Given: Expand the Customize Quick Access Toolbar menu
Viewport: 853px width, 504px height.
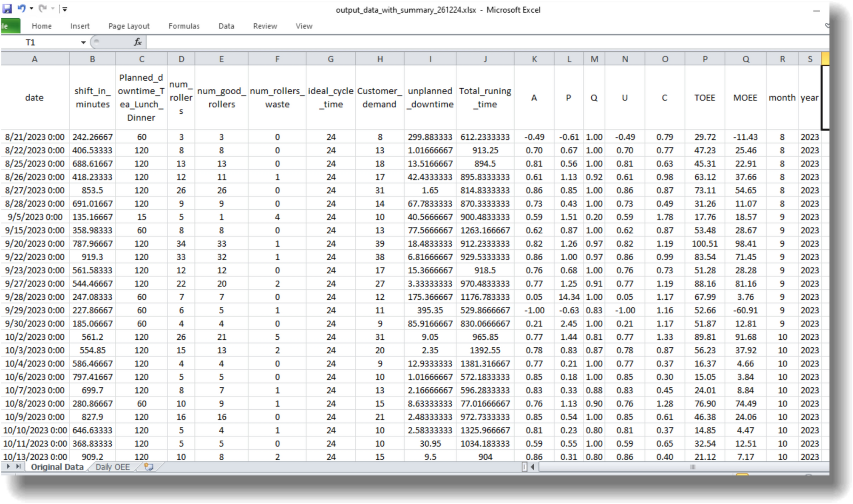Looking at the screenshot, I should click(65, 9).
